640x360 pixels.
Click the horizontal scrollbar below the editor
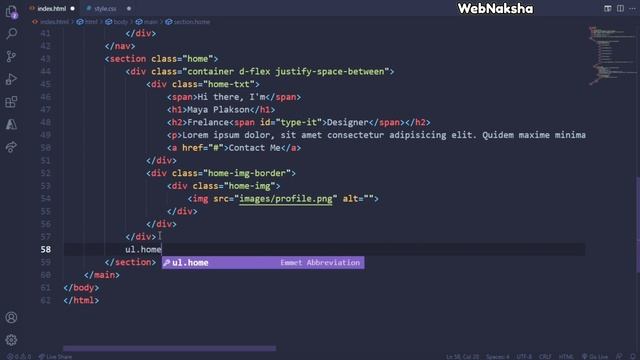pyautogui.click(x=169, y=349)
